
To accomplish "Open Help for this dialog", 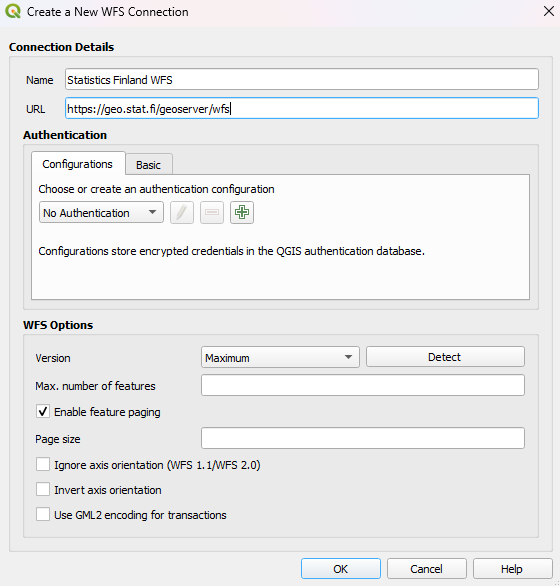I will click(x=513, y=569).
